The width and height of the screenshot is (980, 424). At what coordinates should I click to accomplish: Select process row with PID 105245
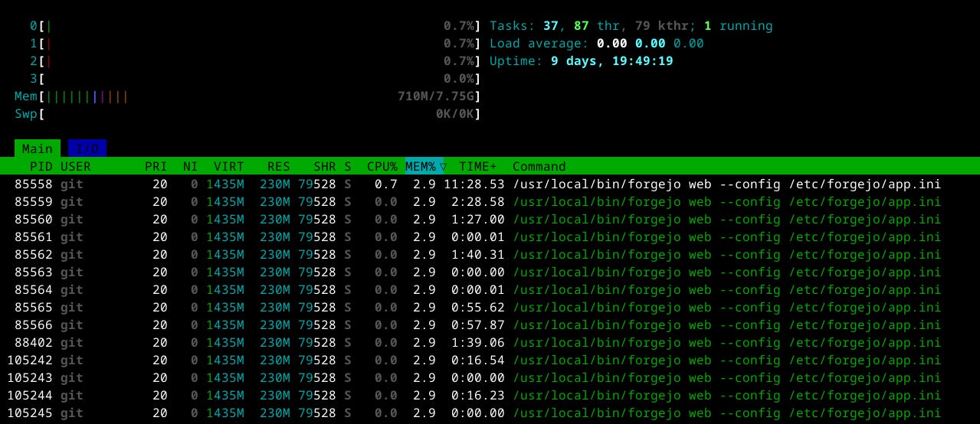click(490, 413)
